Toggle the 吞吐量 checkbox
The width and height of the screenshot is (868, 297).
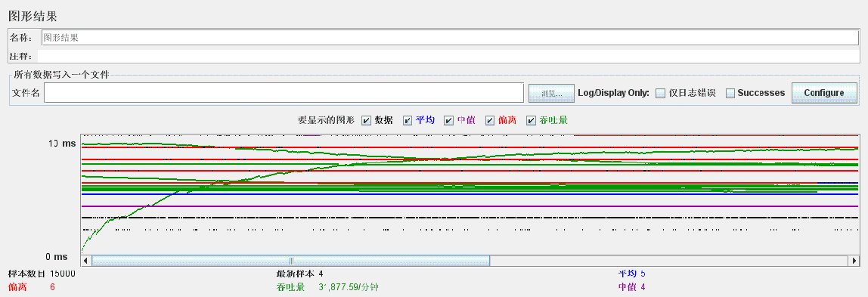tap(532, 121)
